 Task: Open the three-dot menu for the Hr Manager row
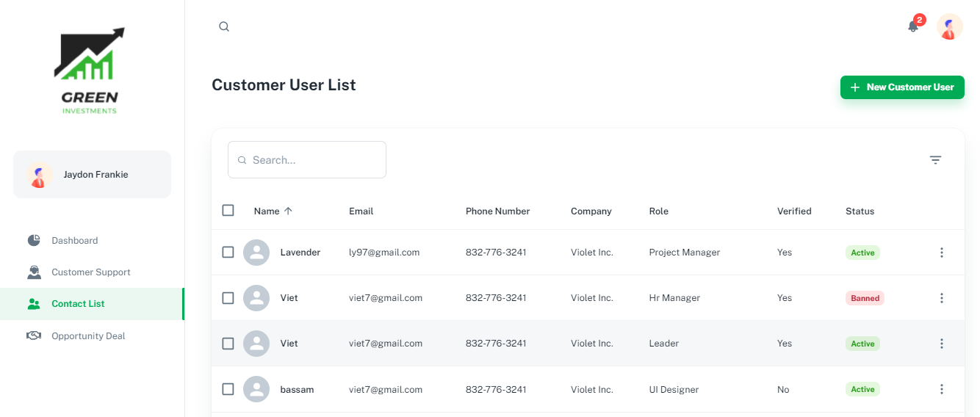pyautogui.click(x=941, y=298)
